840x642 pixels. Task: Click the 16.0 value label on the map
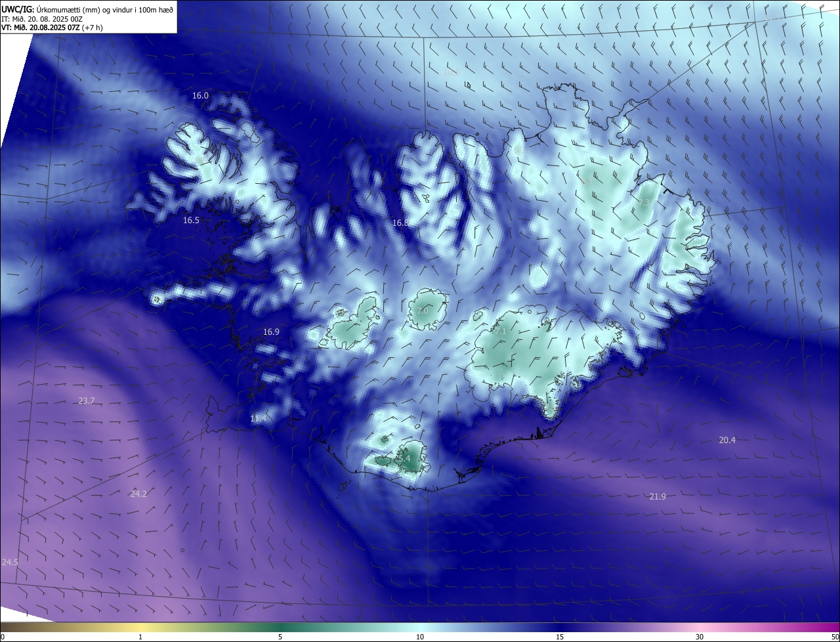(x=200, y=96)
